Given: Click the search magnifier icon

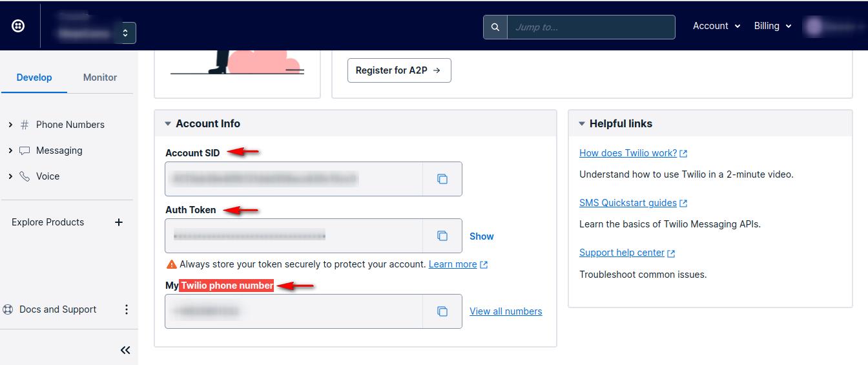Looking at the screenshot, I should (x=495, y=27).
